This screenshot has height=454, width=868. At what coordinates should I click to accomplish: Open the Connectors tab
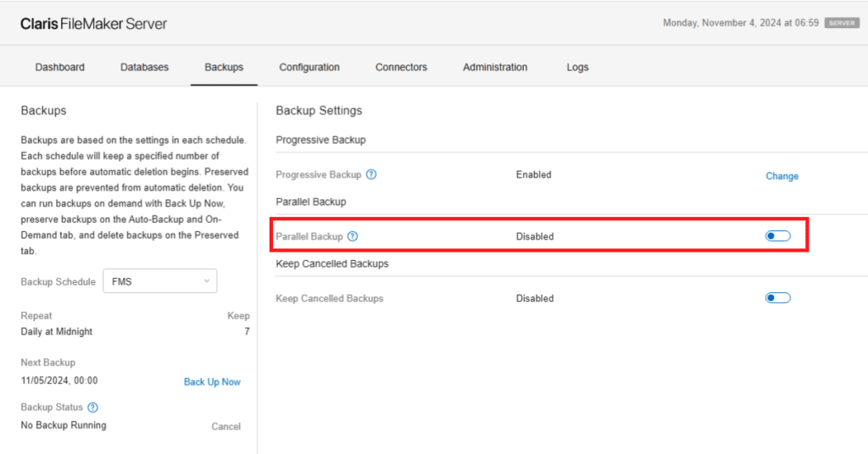coord(401,67)
